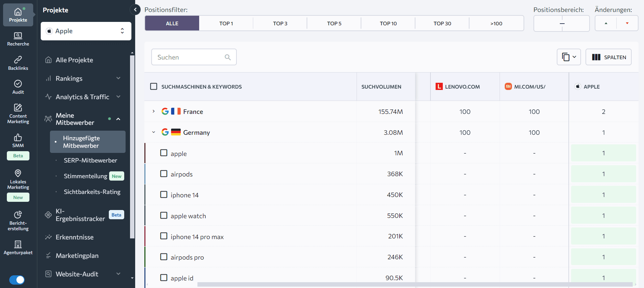Open Audit section icon

18,84
